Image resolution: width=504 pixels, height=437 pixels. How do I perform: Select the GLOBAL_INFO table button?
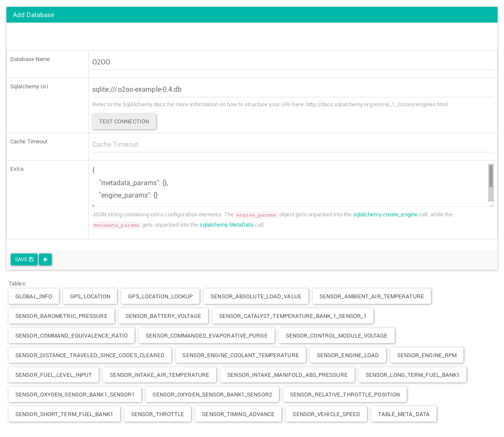coord(34,297)
